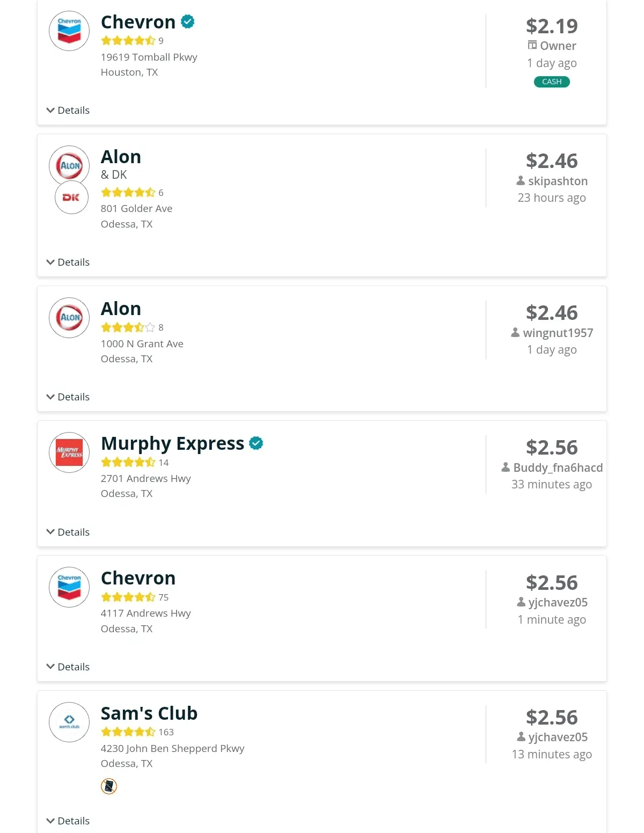Screen dimensions: 644x833
Task: Click the $2.46 price reported by skipashton
Action: 552,161
